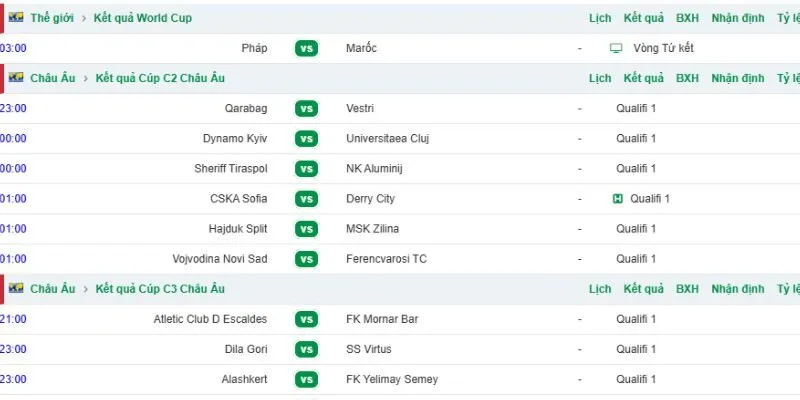Open Kết quả Cúp C2 Châu Âu link
800x400 pixels.
[160, 78]
